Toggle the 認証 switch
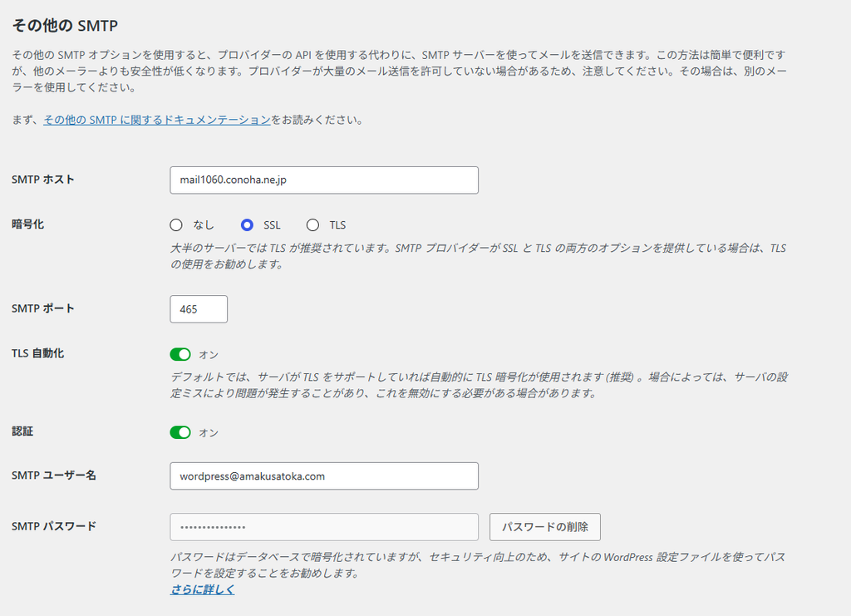The image size is (851, 616). point(180,432)
